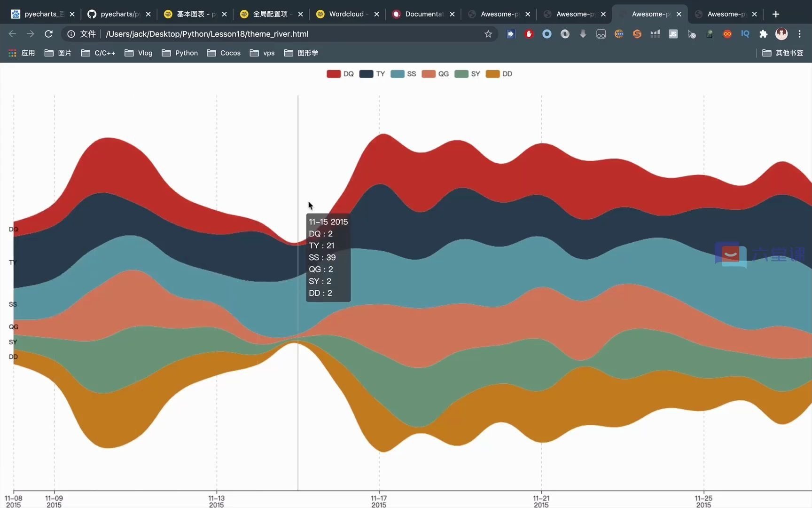View site information for the file URL
The image size is (812, 508).
click(x=71, y=34)
